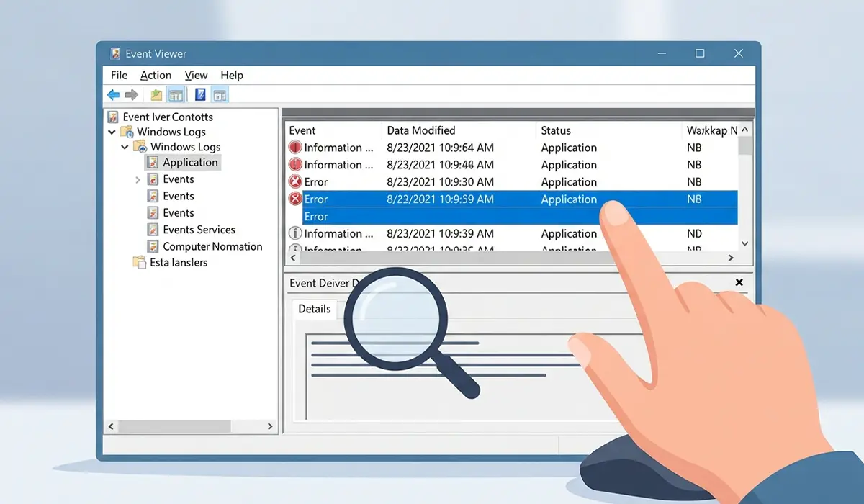Click the Esta Ianslers folder icon
The width and height of the screenshot is (864, 504).
(x=140, y=262)
